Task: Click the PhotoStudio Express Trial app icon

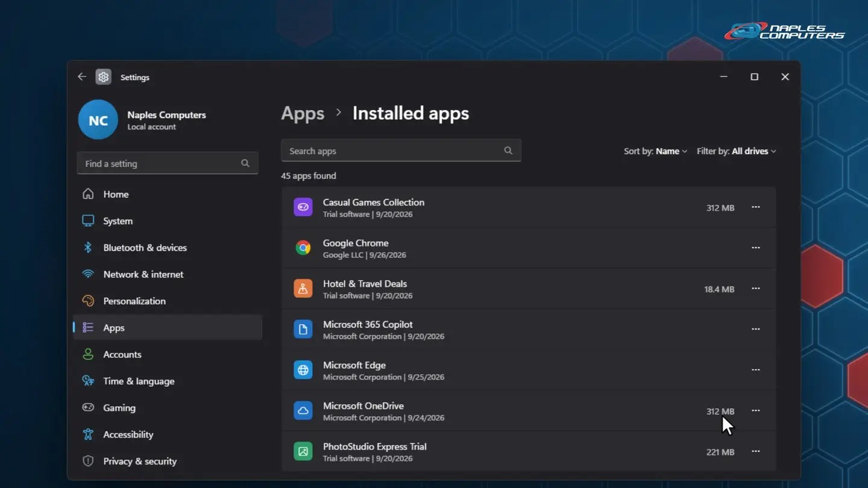Action: [x=303, y=451]
